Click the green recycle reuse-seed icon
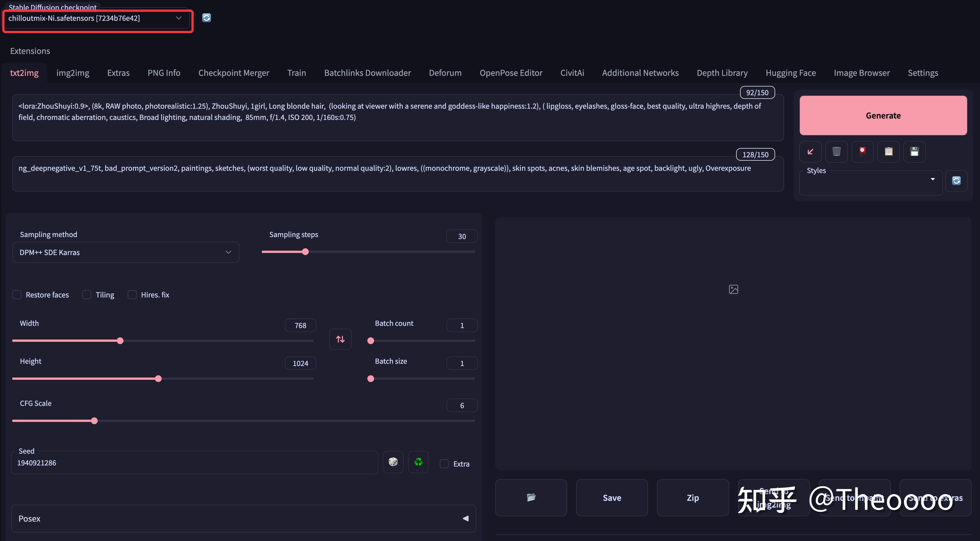The height and width of the screenshot is (541, 980). click(x=418, y=462)
